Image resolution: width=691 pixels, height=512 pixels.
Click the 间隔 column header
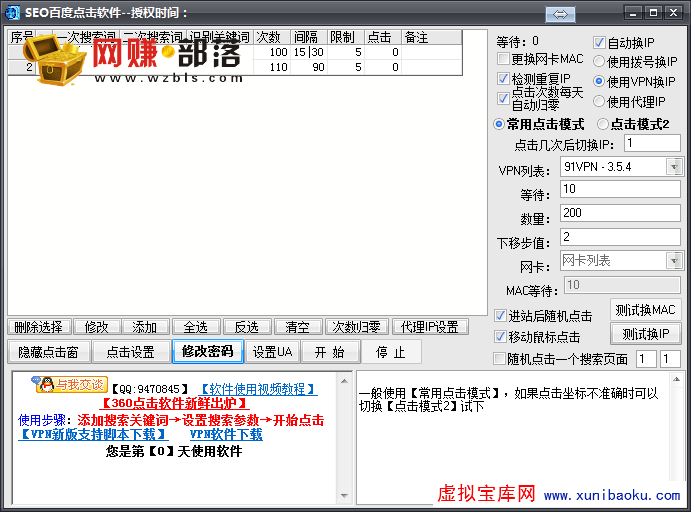307,37
